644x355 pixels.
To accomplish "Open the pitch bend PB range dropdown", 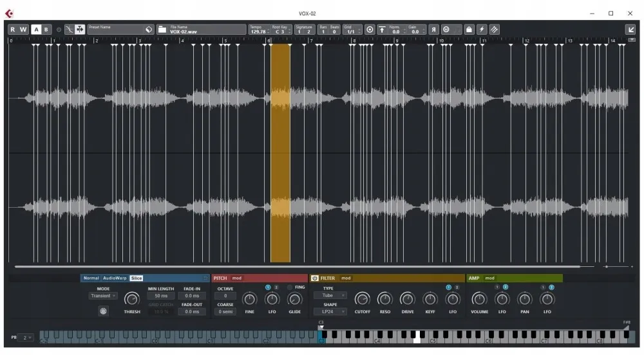I will point(26,338).
